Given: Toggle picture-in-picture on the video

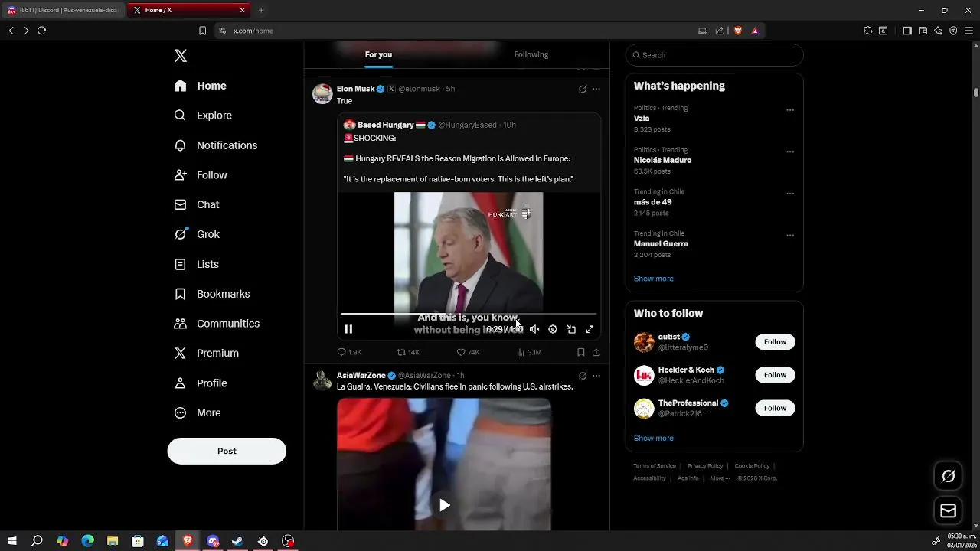Looking at the screenshot, I should [x=571, y=329].
